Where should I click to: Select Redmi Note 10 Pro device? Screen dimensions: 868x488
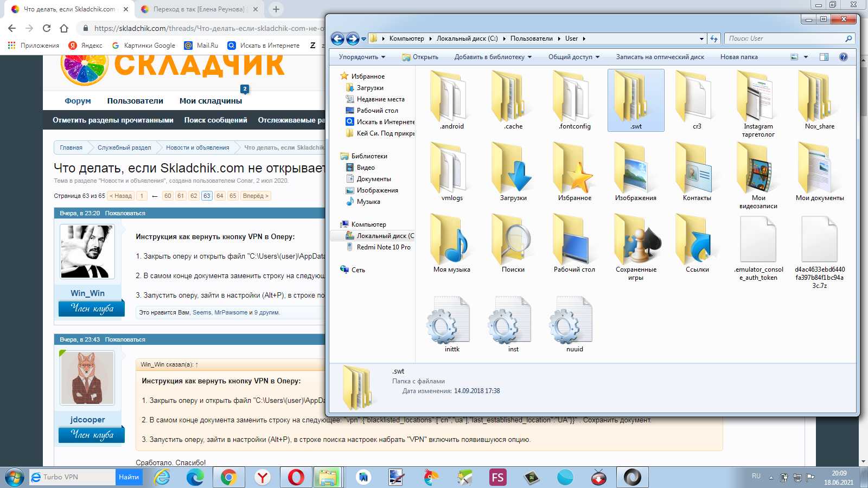pos(384,247)
